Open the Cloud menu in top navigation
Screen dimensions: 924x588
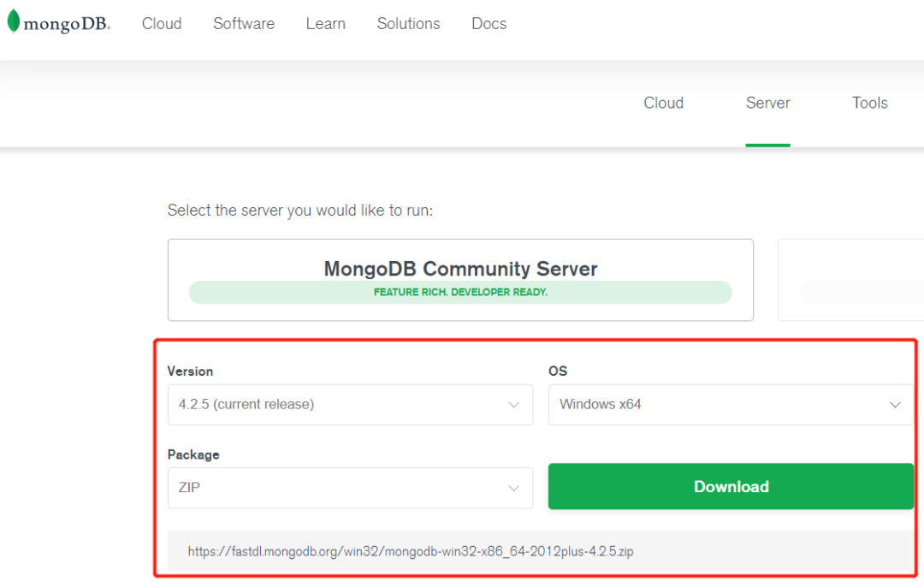pyautogui.click(x=162, y=24)
